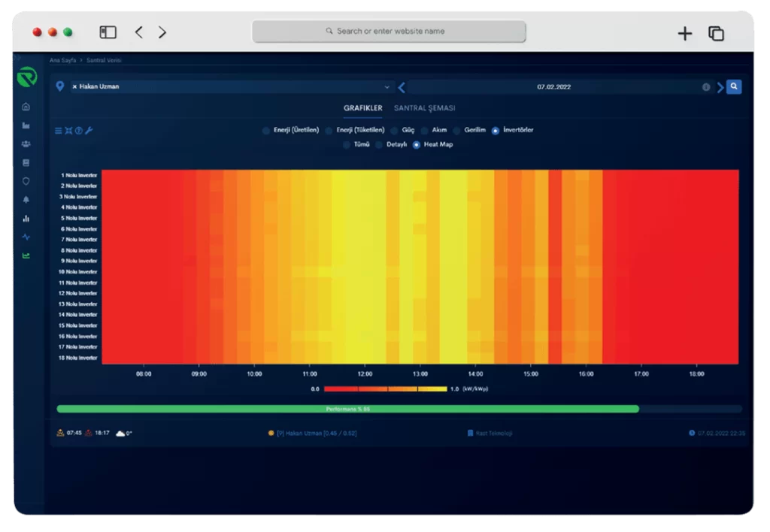Click the blue search button next to date
This screenshot has height=532, width=770.
click(734, 87)
